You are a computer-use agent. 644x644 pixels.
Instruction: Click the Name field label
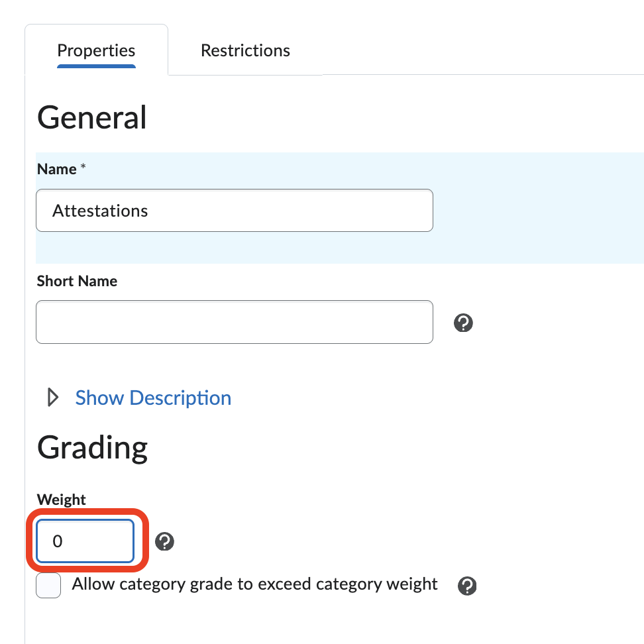click(x=57, y=169)
